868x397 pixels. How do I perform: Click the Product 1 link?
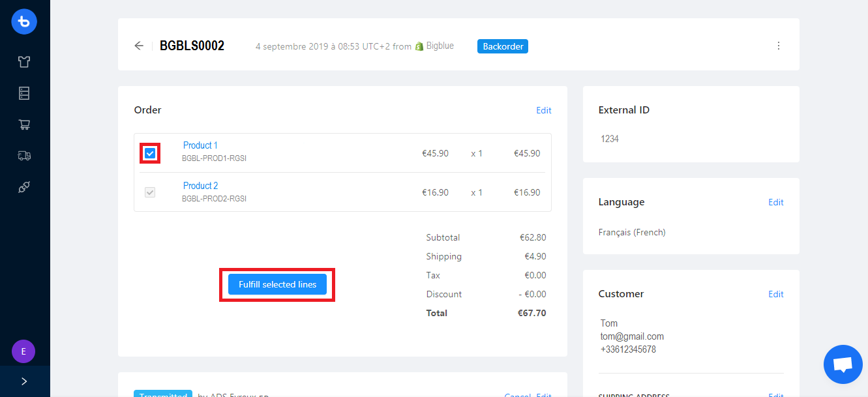coord(200,145)
